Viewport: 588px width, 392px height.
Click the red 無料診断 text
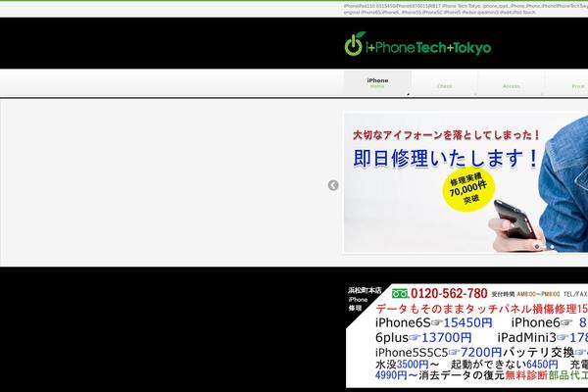pos(526,375)
